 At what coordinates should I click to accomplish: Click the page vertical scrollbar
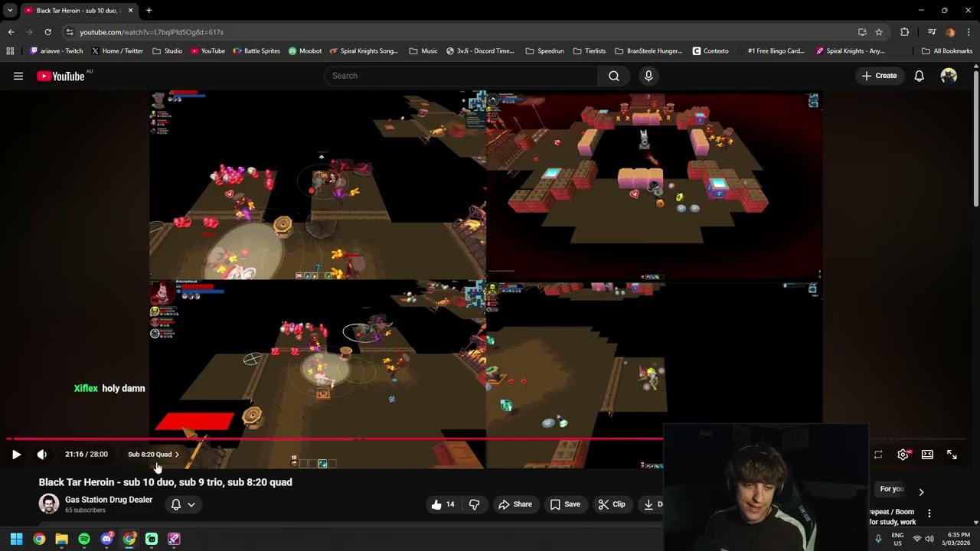point(976,138)
